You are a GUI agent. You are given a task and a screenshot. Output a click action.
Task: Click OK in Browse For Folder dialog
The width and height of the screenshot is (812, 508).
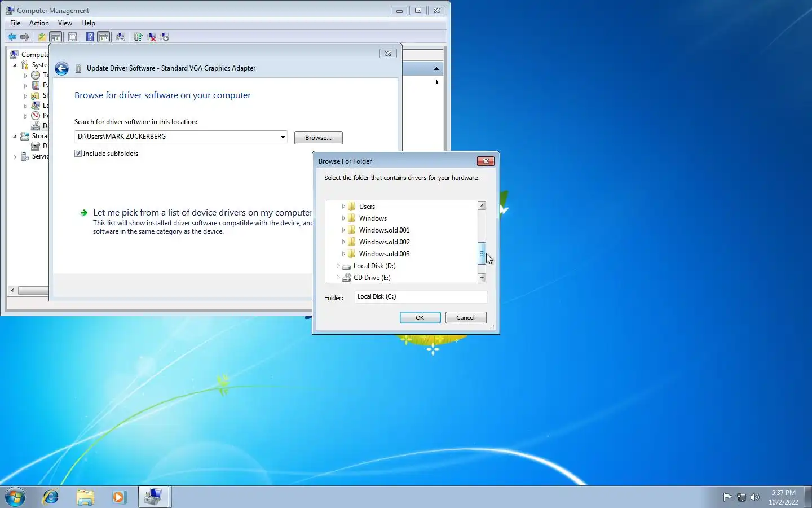point(420,318)
